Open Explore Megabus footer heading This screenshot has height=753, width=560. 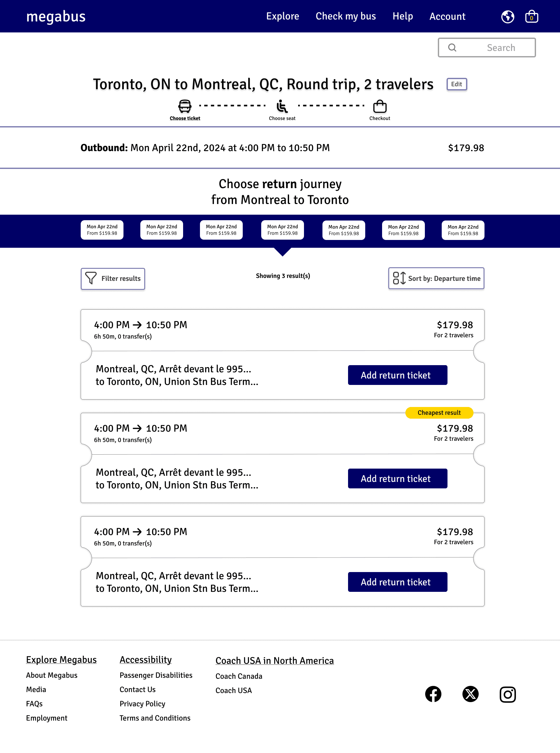click(61, 660)
